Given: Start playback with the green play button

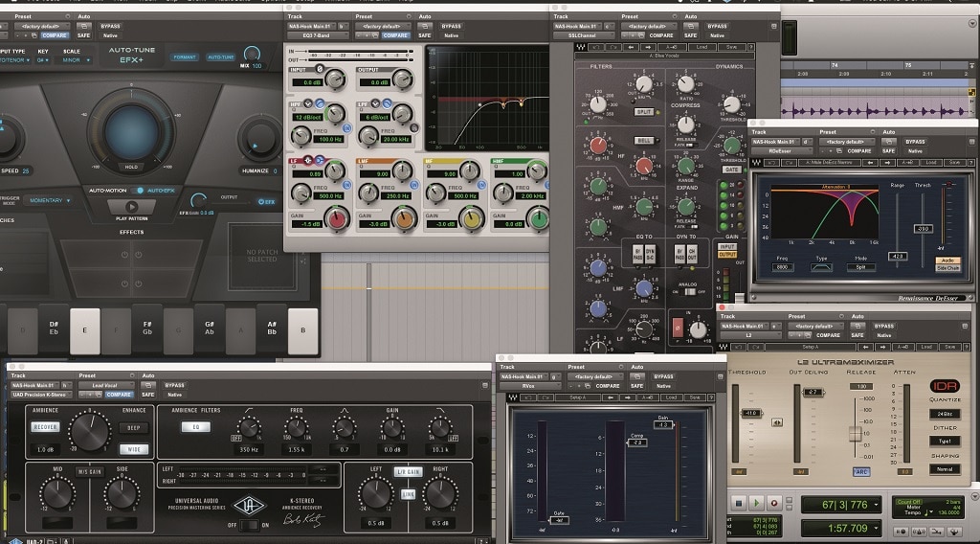Looking at the screenshot, I should [756, 503].
